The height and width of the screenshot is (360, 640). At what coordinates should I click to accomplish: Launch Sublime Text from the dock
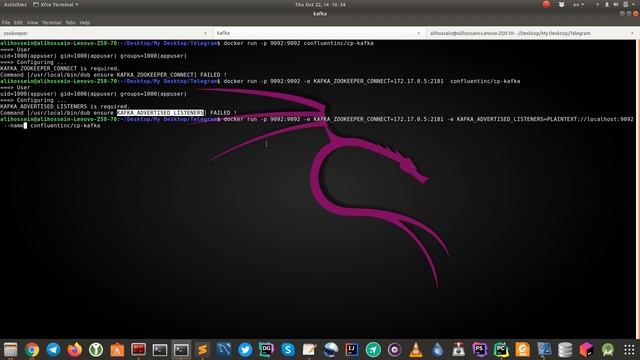202,350
